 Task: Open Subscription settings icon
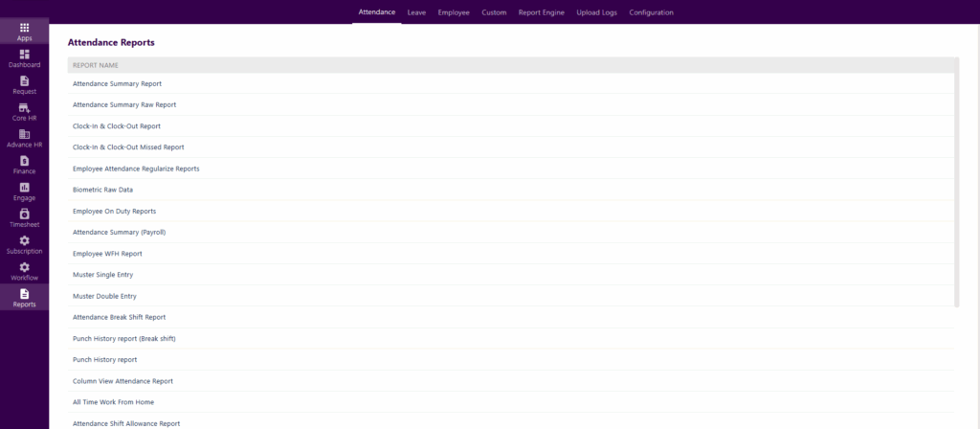[24, 240]
